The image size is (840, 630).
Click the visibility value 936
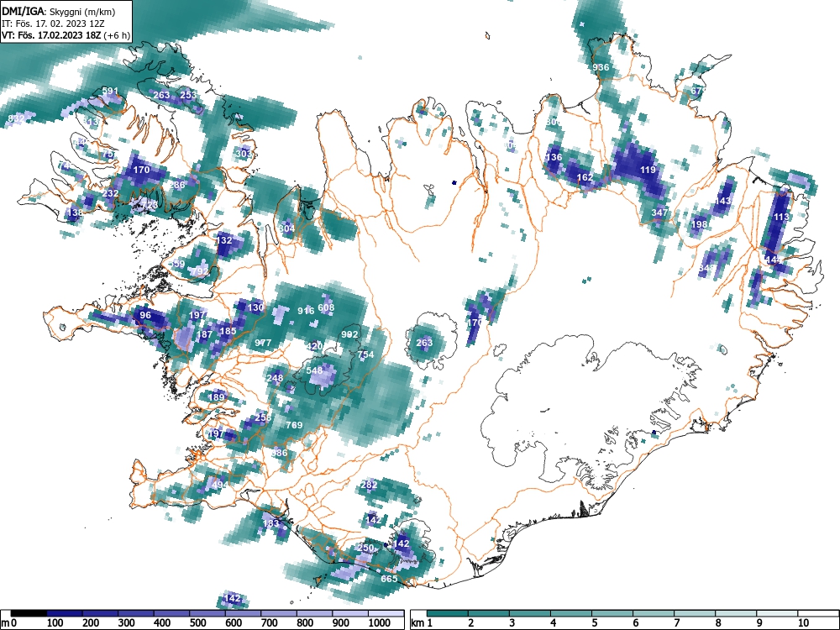point(601,67)
